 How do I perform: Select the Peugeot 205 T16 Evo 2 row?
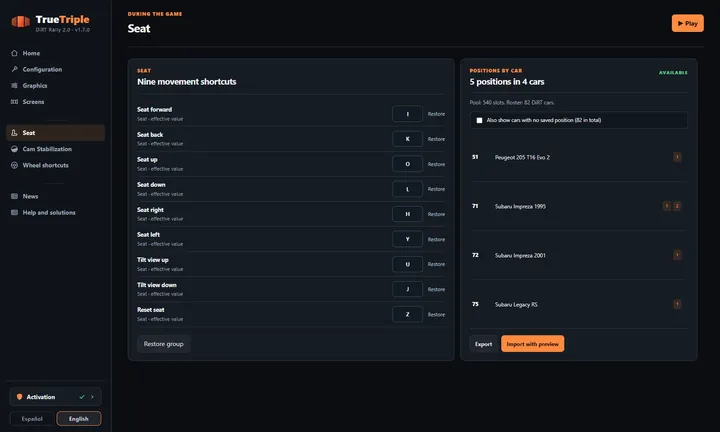coord(578,157)
